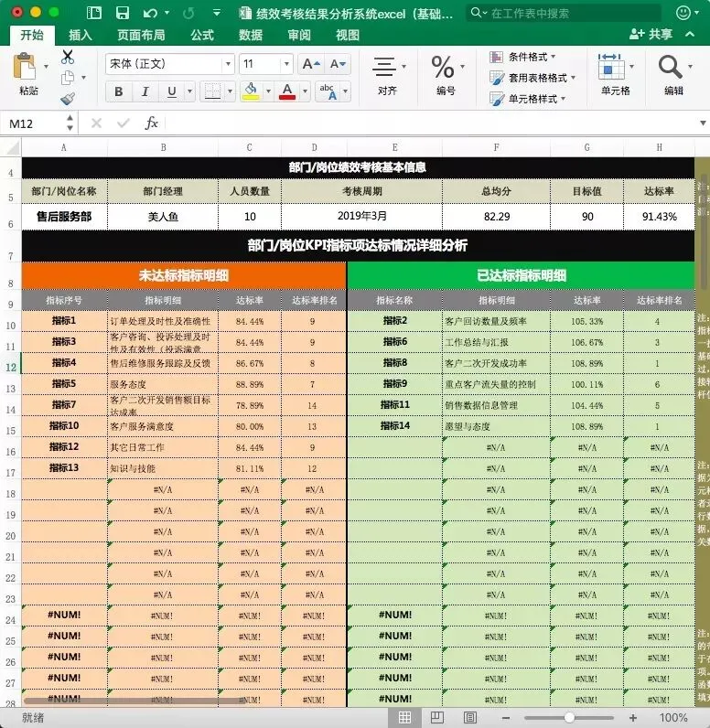Click the Name Box showing M12
Image resolution: width=710 pixels, height=728 pixels.
pyautogui.click(x=35, y=124)
